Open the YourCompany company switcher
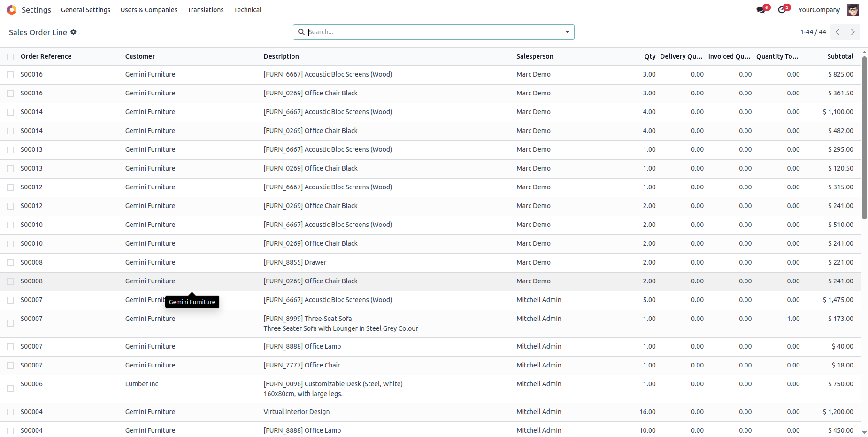 pos(819,10)
